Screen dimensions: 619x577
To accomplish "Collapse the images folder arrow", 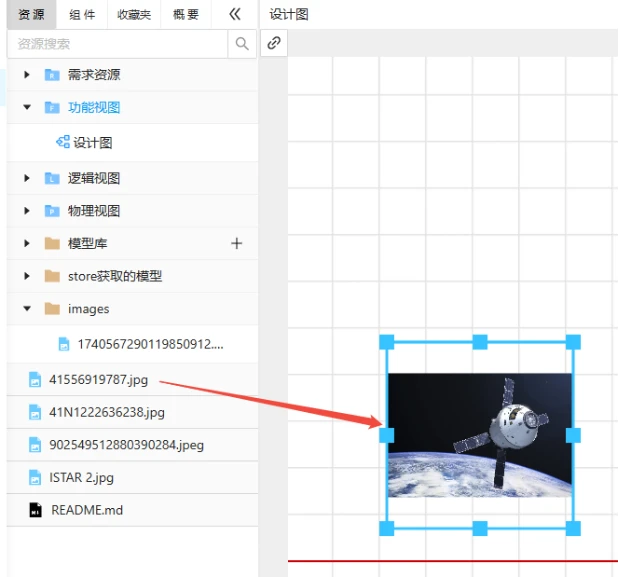I will pyautogui.click(x=27, y=308).
